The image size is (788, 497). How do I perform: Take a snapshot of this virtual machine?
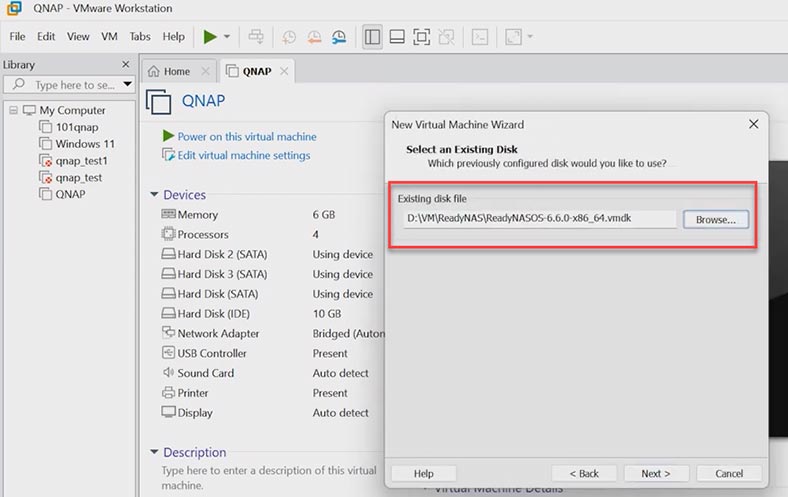(289, 37)
